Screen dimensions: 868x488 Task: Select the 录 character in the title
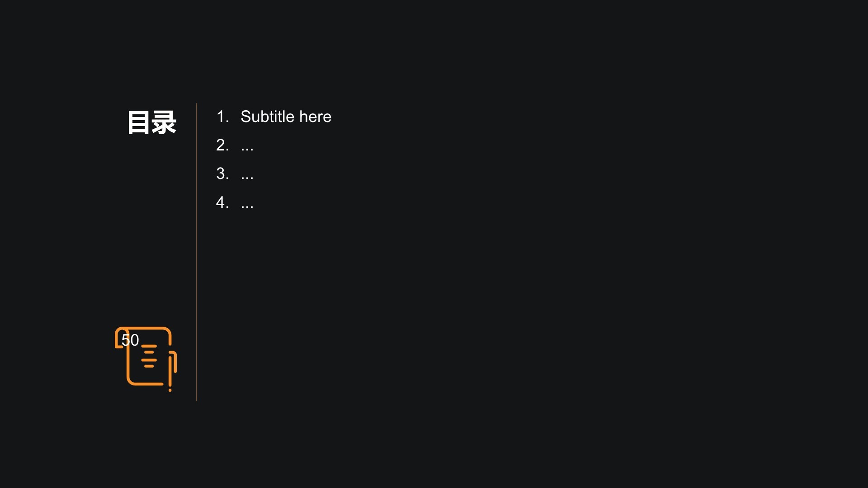[164, 122]
